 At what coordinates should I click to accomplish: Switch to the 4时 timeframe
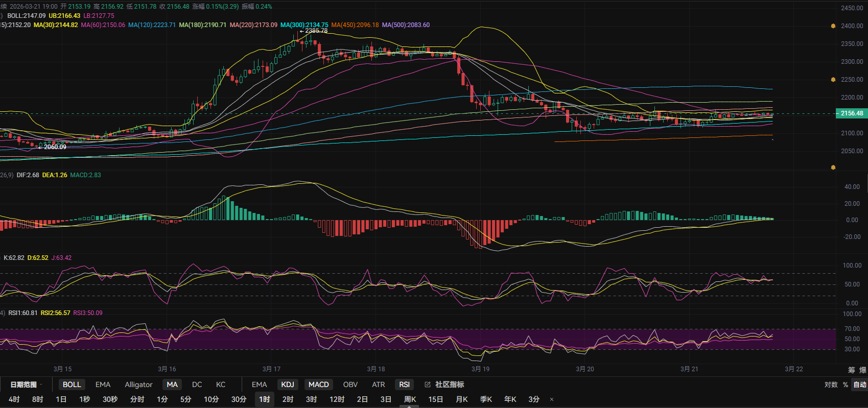click(x=14, y=399)
